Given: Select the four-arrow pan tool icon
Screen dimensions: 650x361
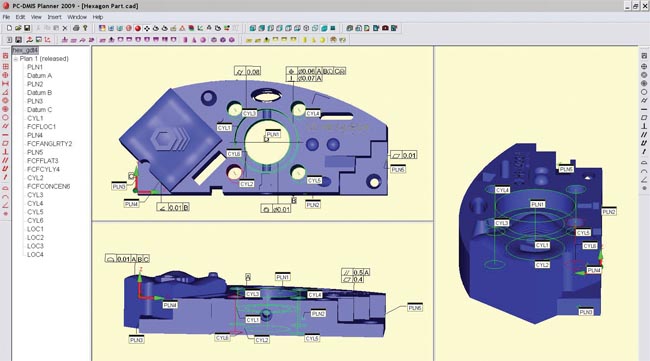Looking at the screenshot, I should click(147, 28).
